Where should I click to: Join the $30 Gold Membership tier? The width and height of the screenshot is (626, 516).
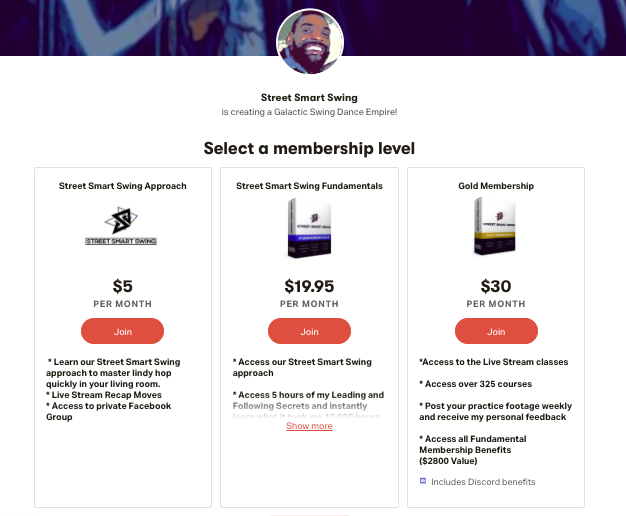(x=496, y=331)
